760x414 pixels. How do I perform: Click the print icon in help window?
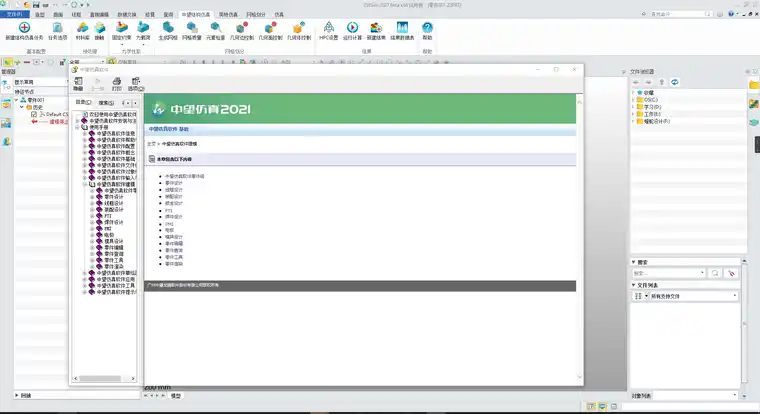click(x=116, y=83)
